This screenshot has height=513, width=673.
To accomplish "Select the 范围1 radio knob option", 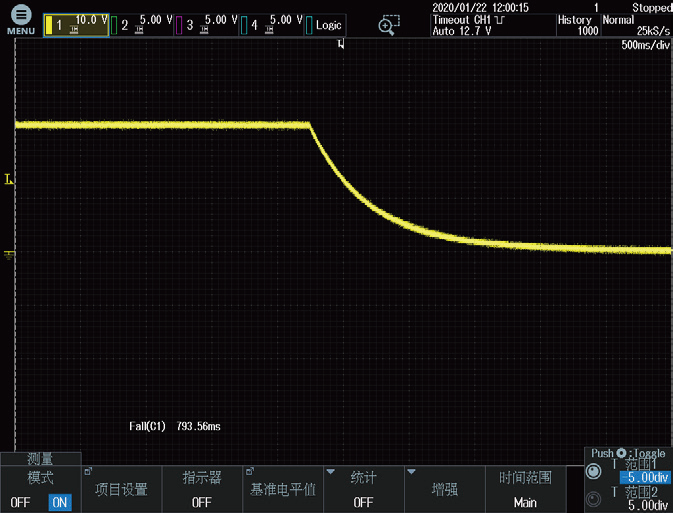I will [x=594, y=471].
